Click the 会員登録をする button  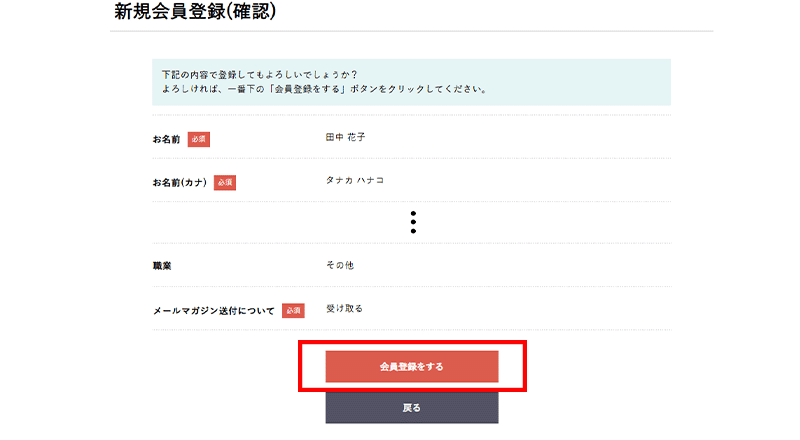411,367
